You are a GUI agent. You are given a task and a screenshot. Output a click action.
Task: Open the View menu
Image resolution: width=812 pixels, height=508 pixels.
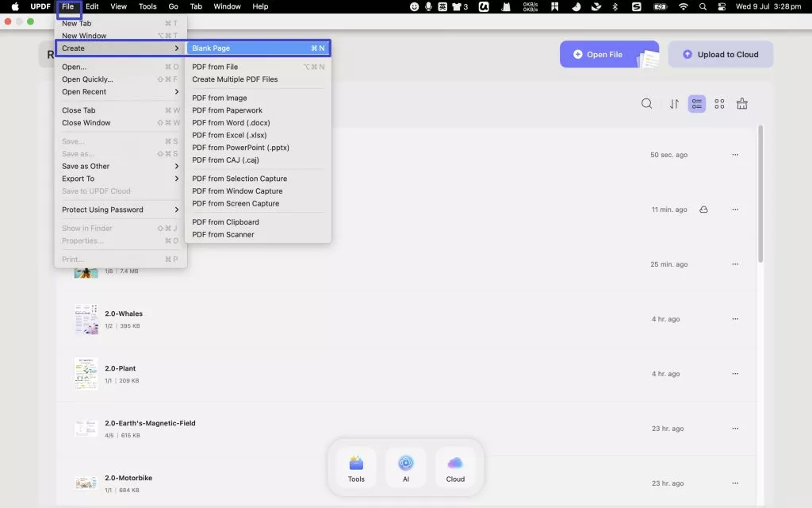pyautogui.click(x=119, y=6)
